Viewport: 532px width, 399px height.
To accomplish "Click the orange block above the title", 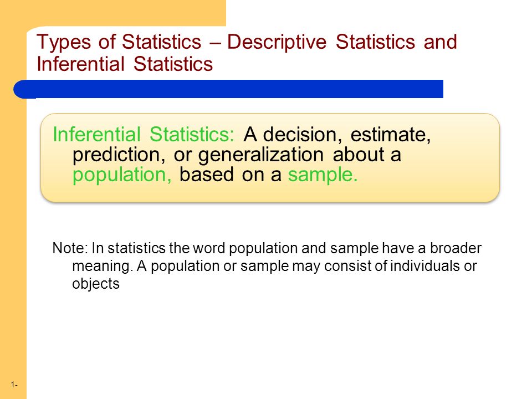I will pos(113,13).
